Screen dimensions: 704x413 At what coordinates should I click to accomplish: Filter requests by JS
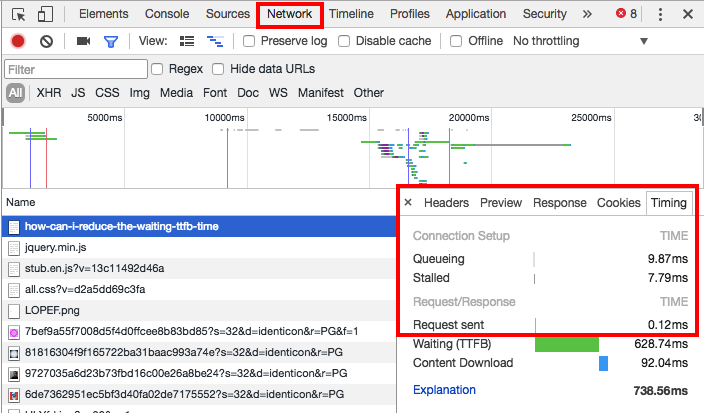pyautogui.click(x=78, y=93)
